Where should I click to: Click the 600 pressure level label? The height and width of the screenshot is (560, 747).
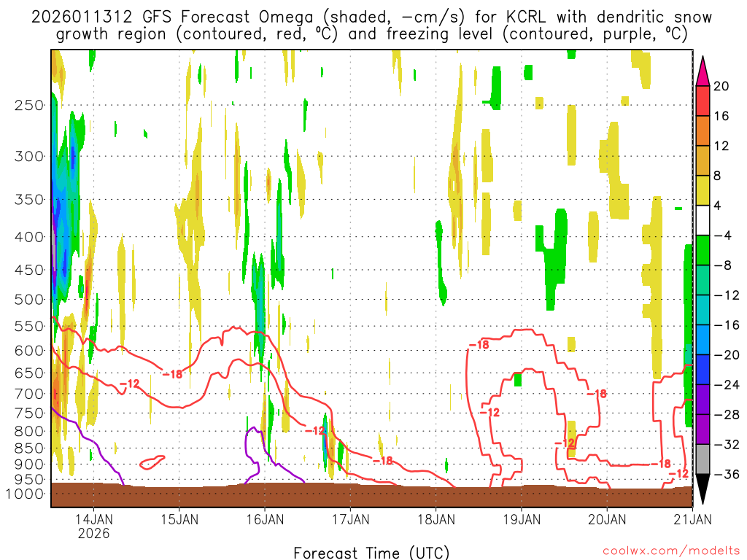coord(29,351)
